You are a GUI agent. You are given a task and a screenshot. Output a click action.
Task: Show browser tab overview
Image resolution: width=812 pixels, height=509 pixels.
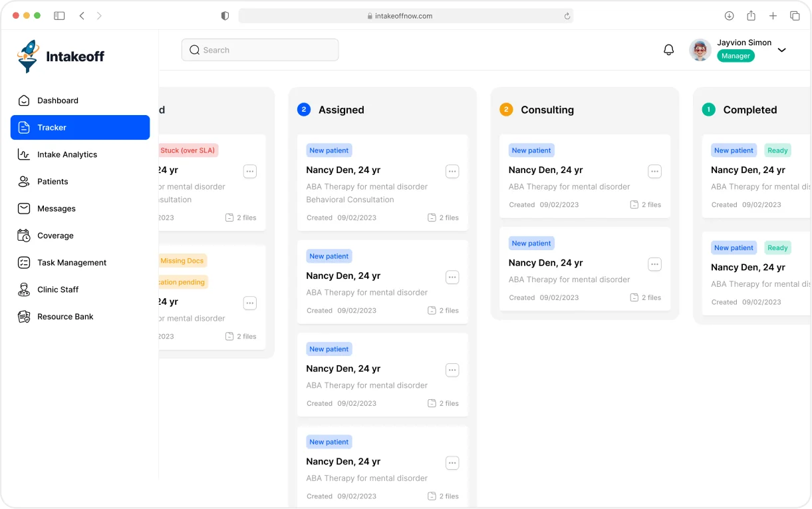(795, 16)
